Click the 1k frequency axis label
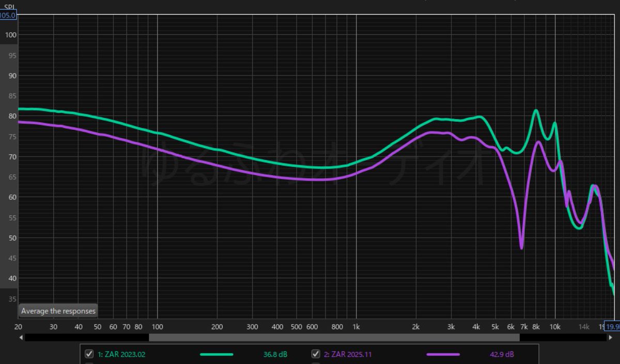620x364 pixels. coord(356,327)
